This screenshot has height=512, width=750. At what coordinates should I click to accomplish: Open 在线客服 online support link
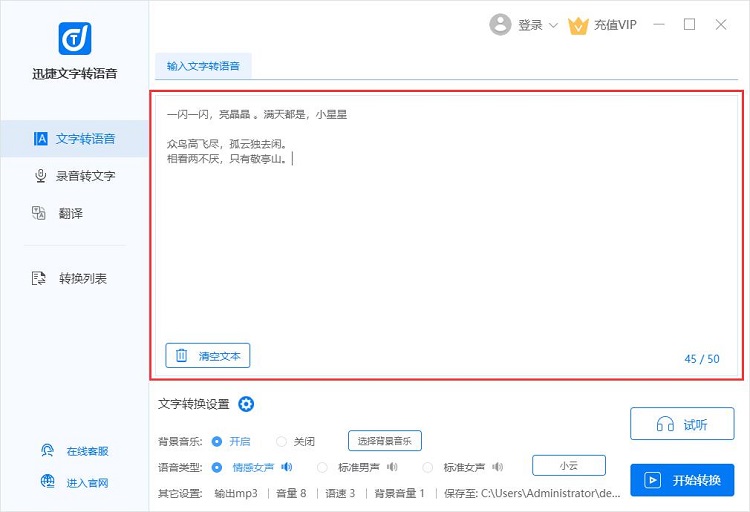click(88, 451)
